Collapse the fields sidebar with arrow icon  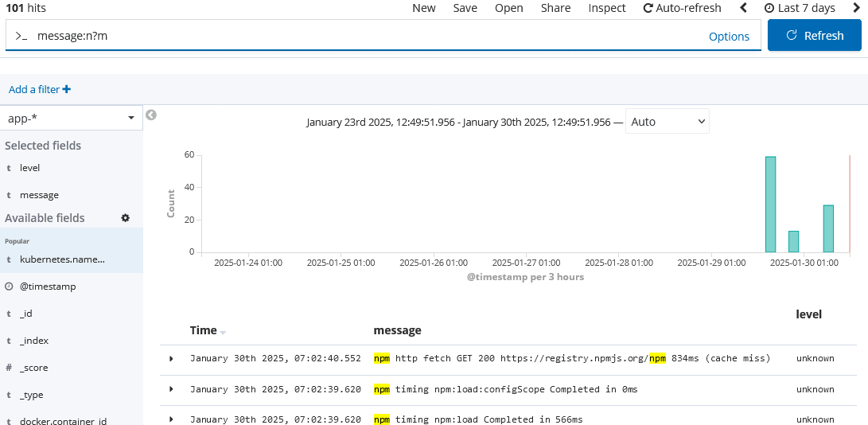151,115
